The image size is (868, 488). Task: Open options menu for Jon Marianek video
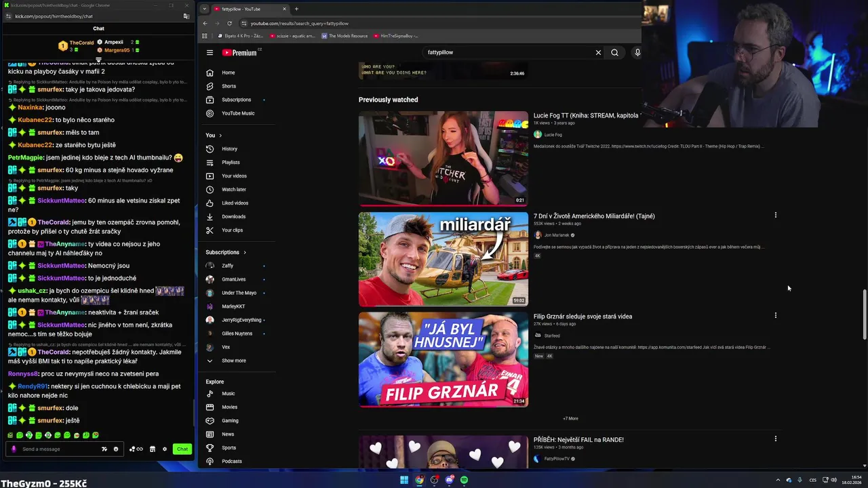coord(776,215)
